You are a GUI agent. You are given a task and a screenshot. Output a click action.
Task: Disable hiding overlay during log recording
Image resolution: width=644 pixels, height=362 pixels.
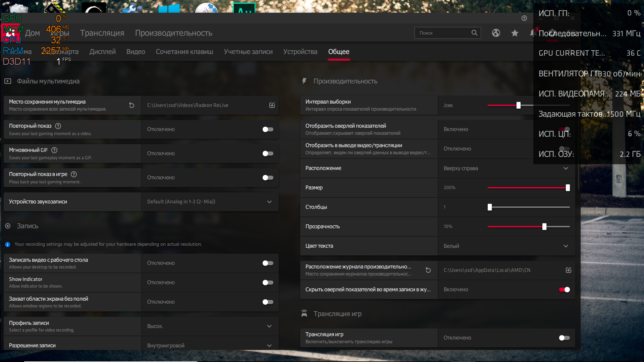pyautogui.click(x=564, y=290)
